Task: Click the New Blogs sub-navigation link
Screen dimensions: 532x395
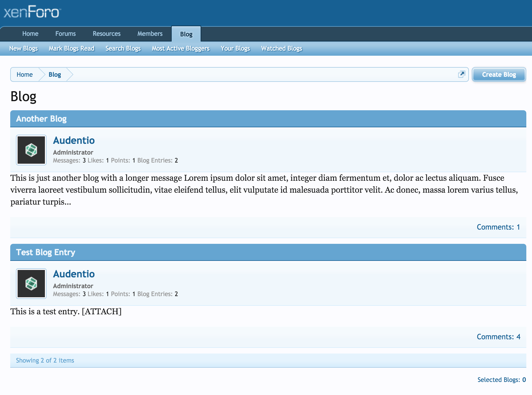Action: 24,49
